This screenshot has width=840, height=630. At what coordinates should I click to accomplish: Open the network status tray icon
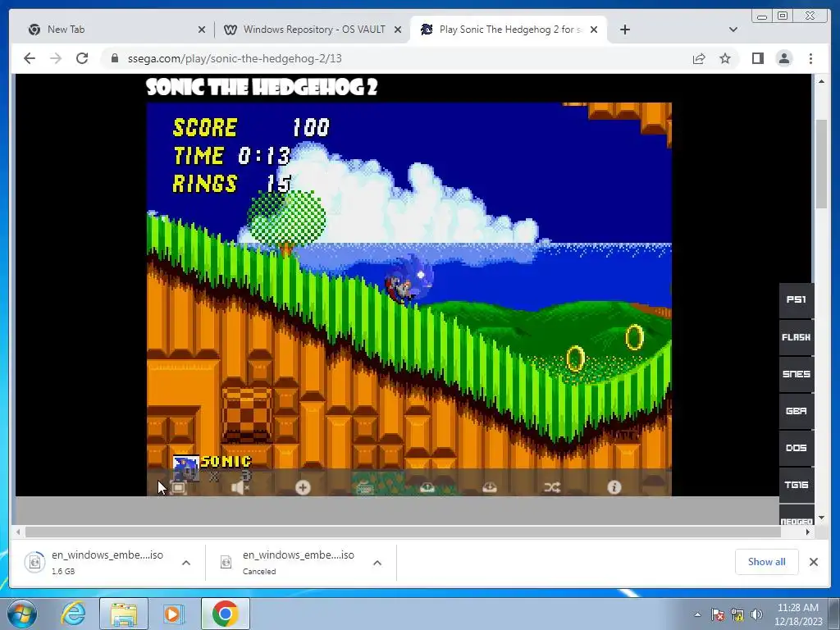click(737, 614)
